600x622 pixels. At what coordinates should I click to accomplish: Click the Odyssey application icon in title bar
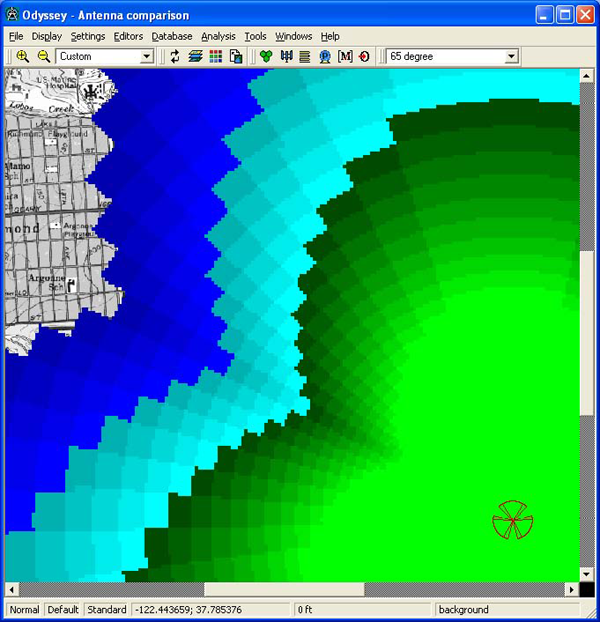pyautogui.click(x=12, y=15)
